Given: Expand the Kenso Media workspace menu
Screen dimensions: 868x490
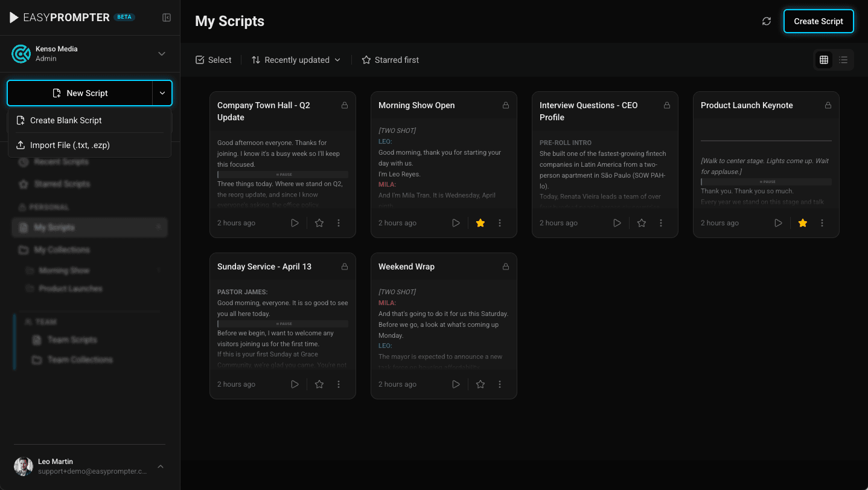Looking at the screenshot, I should (161, 53).
